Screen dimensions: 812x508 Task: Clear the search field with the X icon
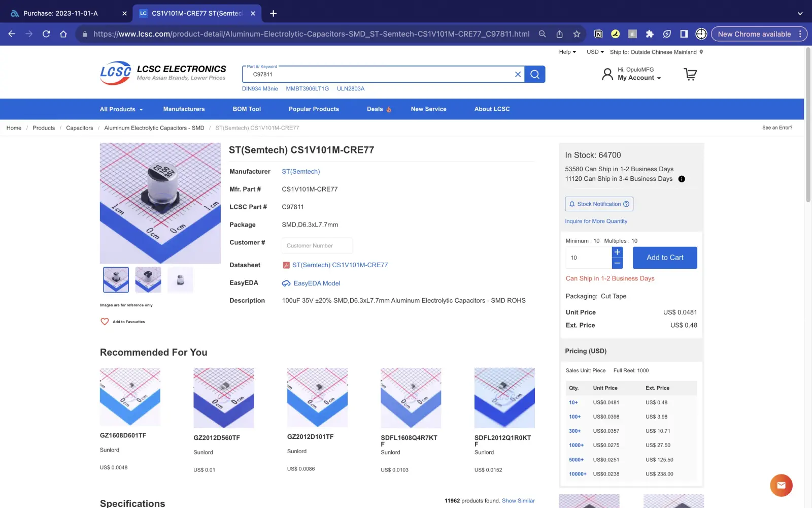[518, 74]
